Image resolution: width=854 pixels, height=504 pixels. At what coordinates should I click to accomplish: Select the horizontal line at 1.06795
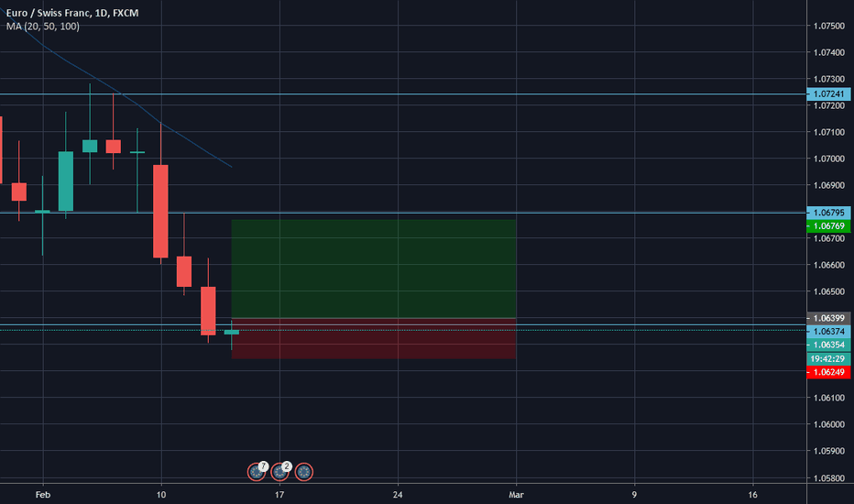point(403,213)
